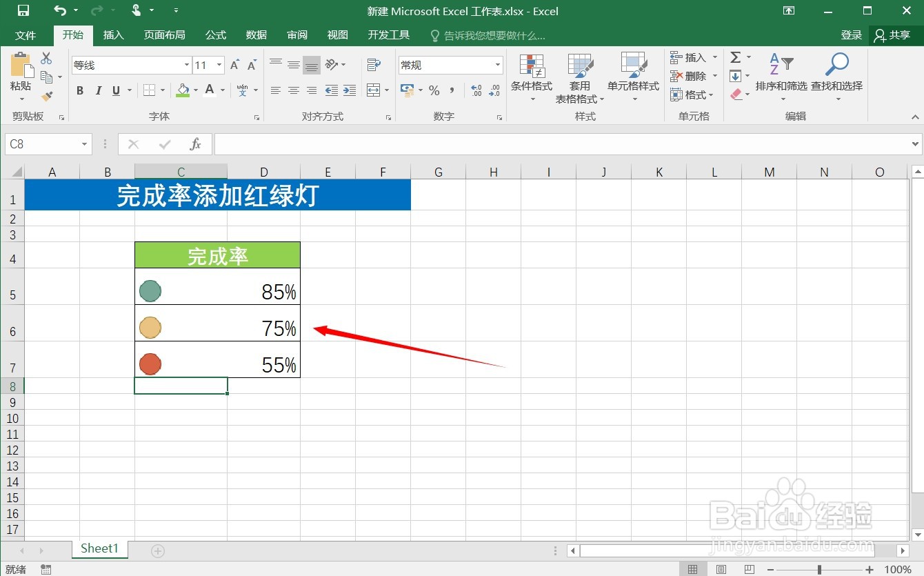The width and height of the screenshot is (924, 576).
Task: Click the Redo arrow icon
Action: coord(97,10)
